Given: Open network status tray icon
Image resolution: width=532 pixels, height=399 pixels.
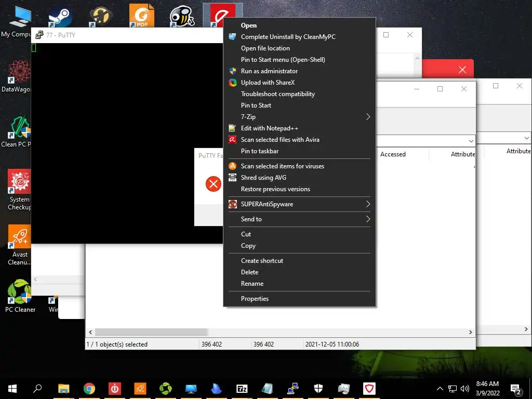Looking at the screenshot, I should (x=453, y=389).
